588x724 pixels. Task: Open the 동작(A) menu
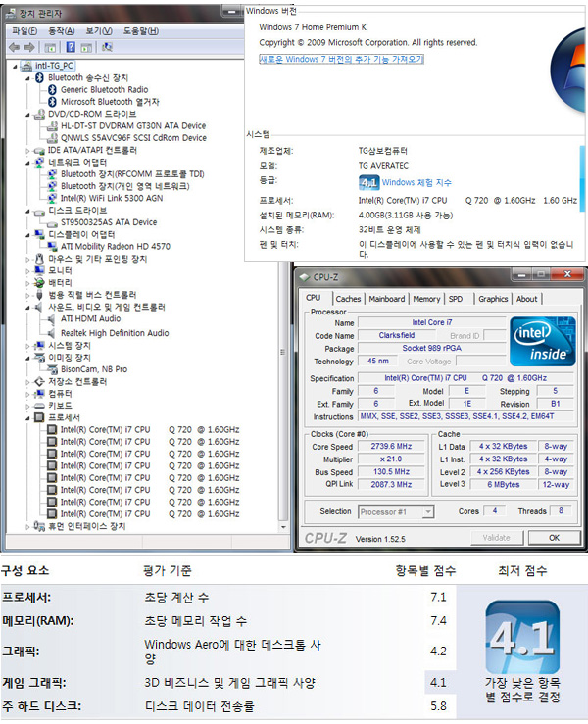pyautogui.click(x=62, y=31)
